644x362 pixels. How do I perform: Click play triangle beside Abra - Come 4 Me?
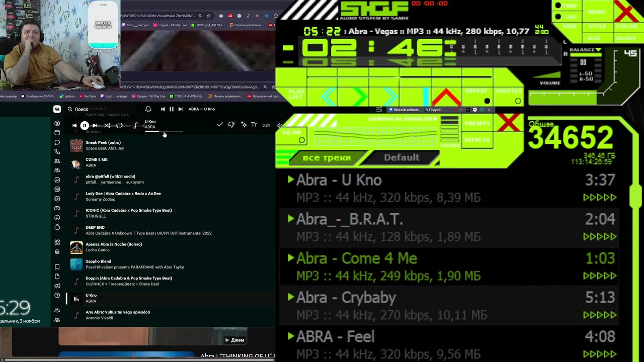pyautogui.click(x=291, y=258)
